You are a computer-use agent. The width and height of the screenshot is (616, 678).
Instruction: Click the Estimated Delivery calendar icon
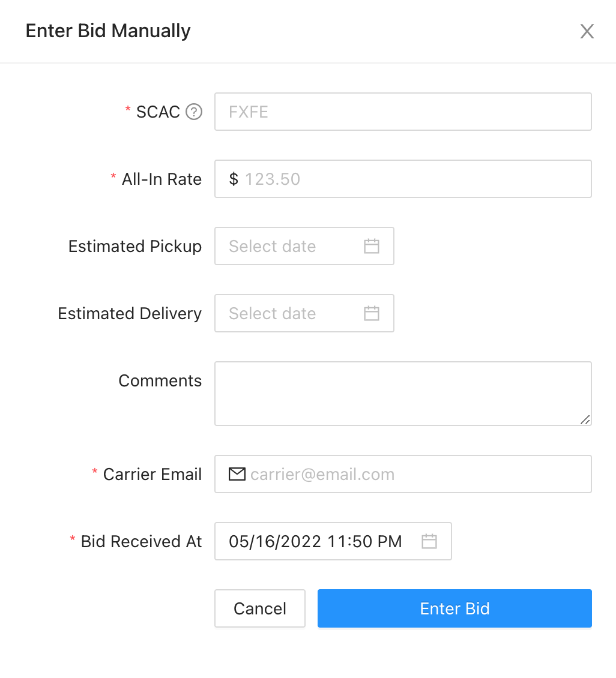click(372, 313)
